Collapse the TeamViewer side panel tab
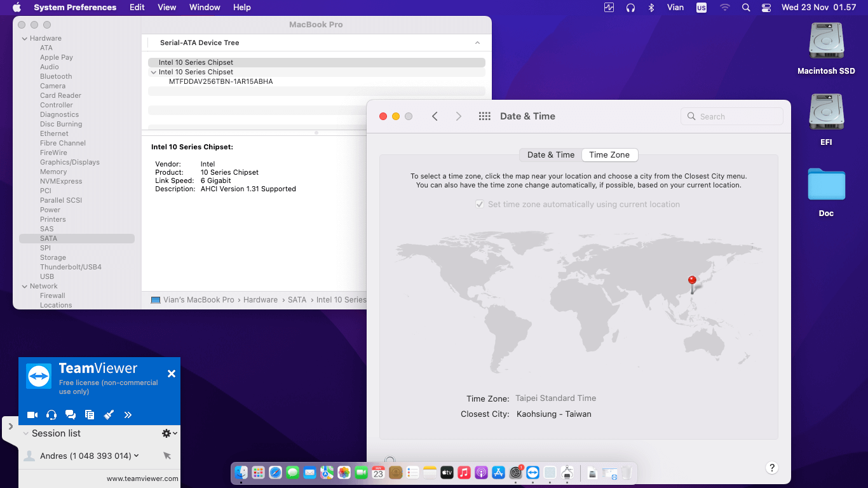This screenshot has width=868, height=488. pyautogui.click(x=10, y=426)
